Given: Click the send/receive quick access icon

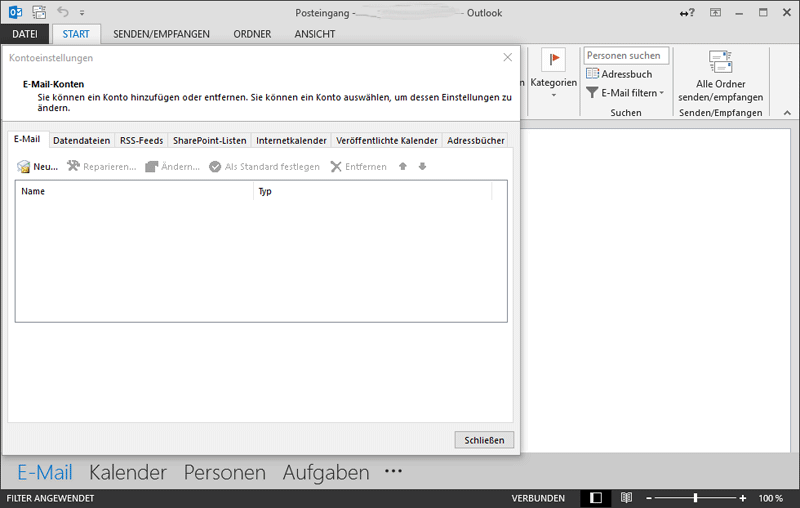Looking at the screenshot, I should 39,13.
